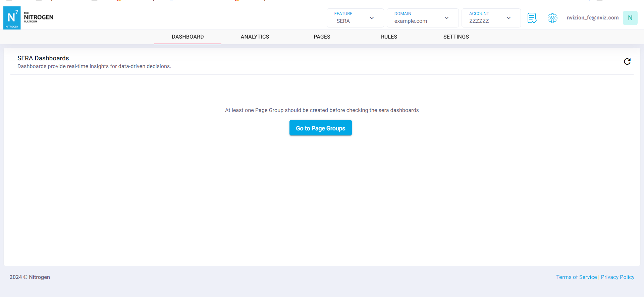The width and height of the screenshot is (644, 297).
Task: Open the Terms of Service link
Action: 576,277
